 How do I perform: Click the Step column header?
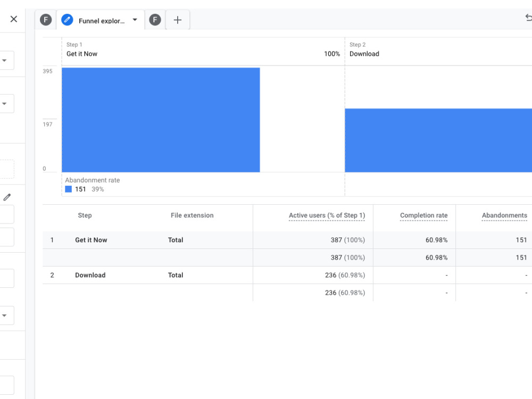(x=85, y=215)
